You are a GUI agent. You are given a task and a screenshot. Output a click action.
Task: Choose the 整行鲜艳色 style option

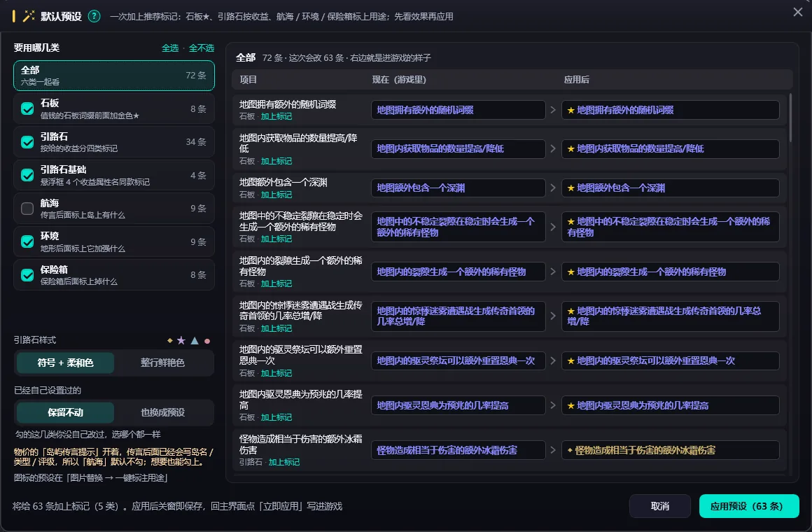pos(162,363)
